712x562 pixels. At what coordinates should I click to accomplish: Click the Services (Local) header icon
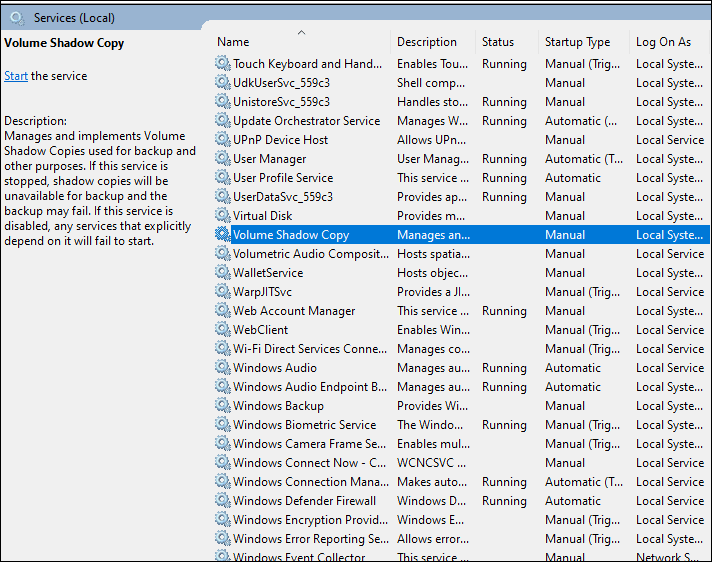17,17
